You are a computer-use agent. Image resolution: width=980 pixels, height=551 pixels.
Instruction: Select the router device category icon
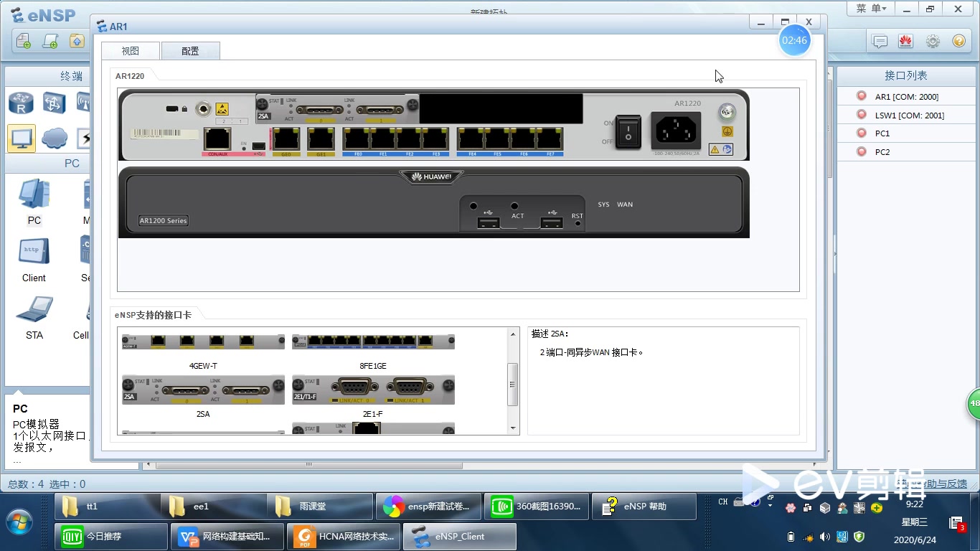coord(22,103)
